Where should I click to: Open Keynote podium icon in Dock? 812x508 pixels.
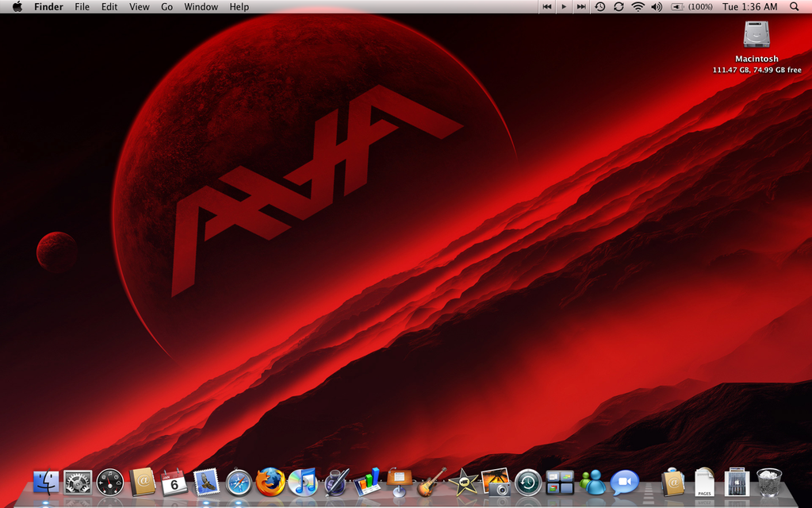(400, 482)
